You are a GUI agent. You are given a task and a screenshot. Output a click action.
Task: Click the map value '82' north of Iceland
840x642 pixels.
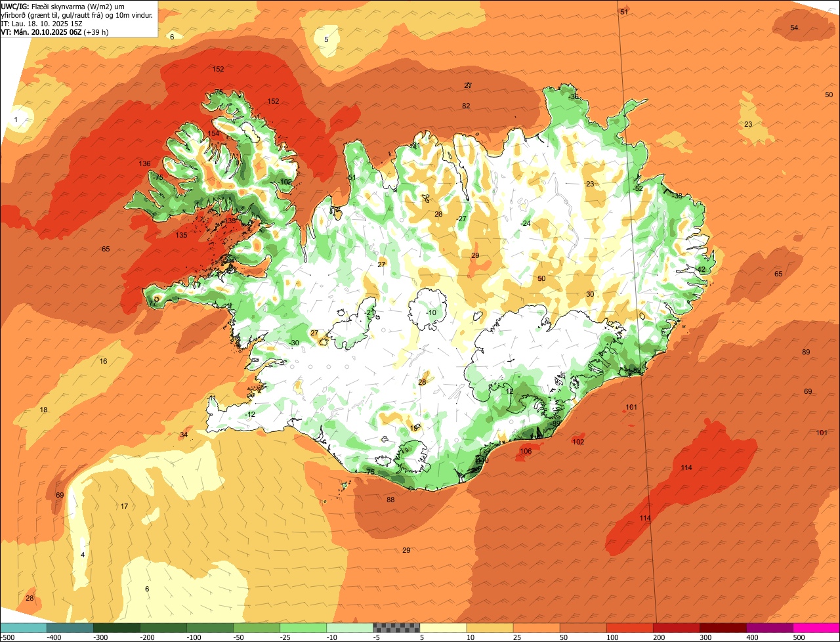click(466, 106)
